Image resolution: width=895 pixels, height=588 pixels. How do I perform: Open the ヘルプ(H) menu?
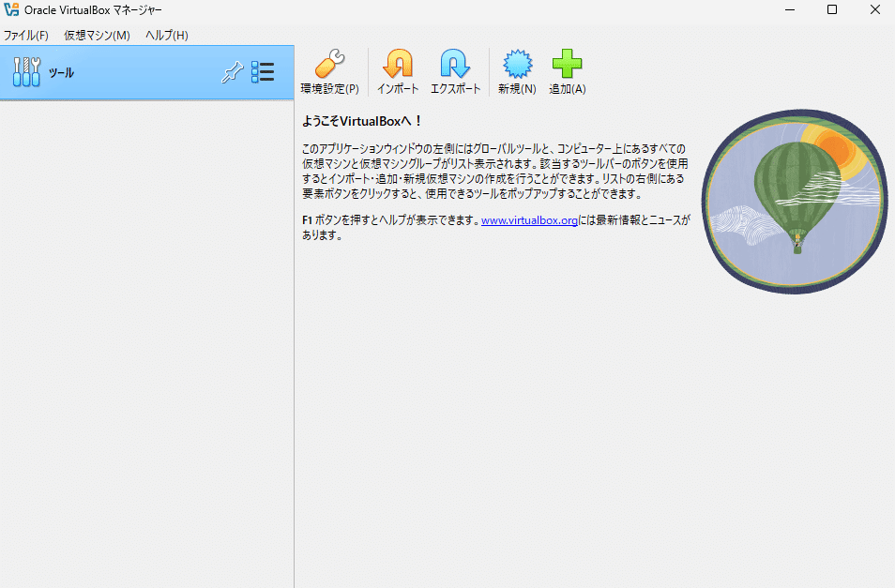167,36
